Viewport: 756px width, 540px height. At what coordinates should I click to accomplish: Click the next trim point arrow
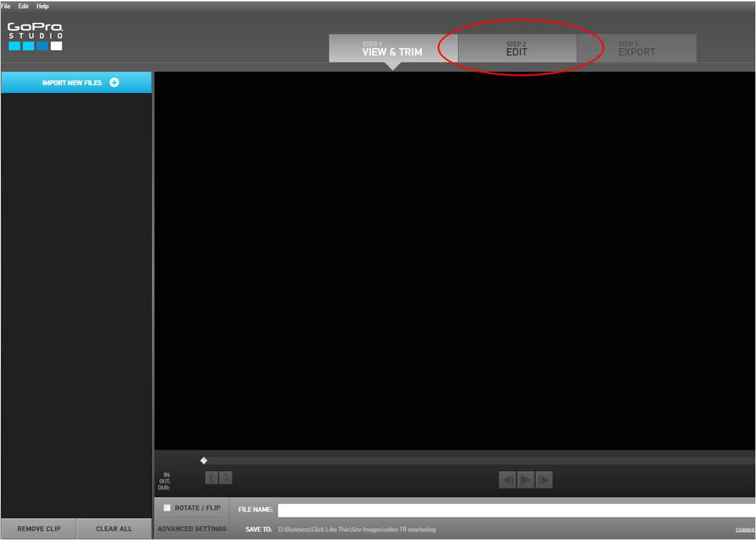[x=226, y=478]
